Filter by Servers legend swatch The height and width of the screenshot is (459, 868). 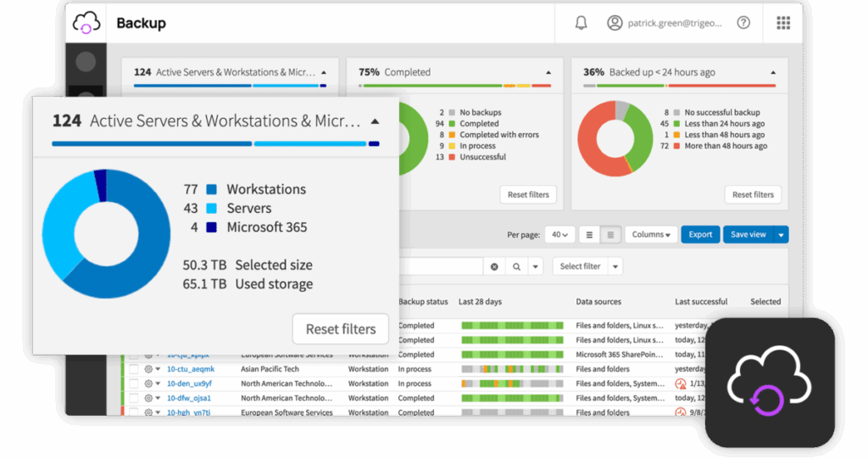pos(211,209)
